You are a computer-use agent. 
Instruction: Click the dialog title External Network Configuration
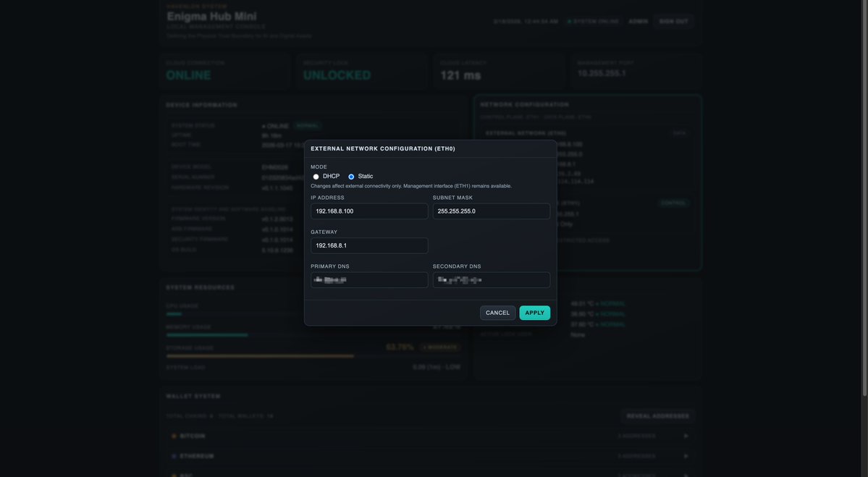click(x=383, y=149)
